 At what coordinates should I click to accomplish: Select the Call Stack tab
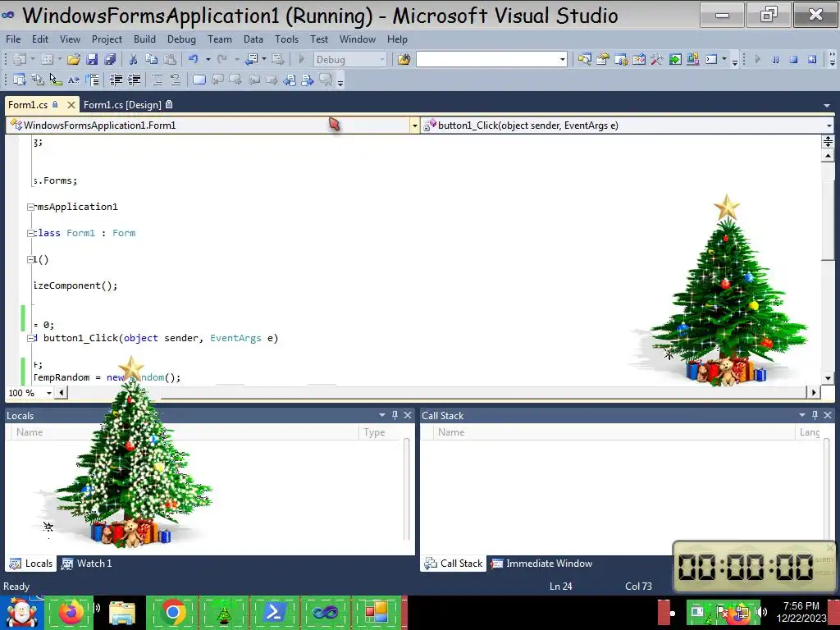[x=453, y=564]
